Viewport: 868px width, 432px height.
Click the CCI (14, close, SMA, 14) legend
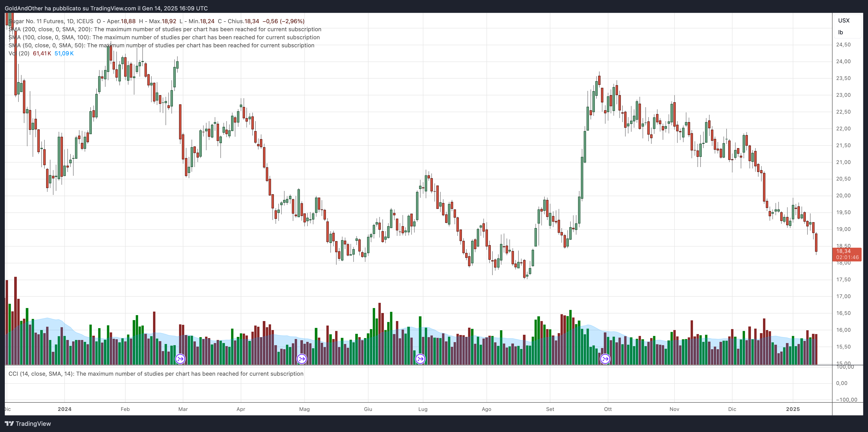click(x=156, y=374)
